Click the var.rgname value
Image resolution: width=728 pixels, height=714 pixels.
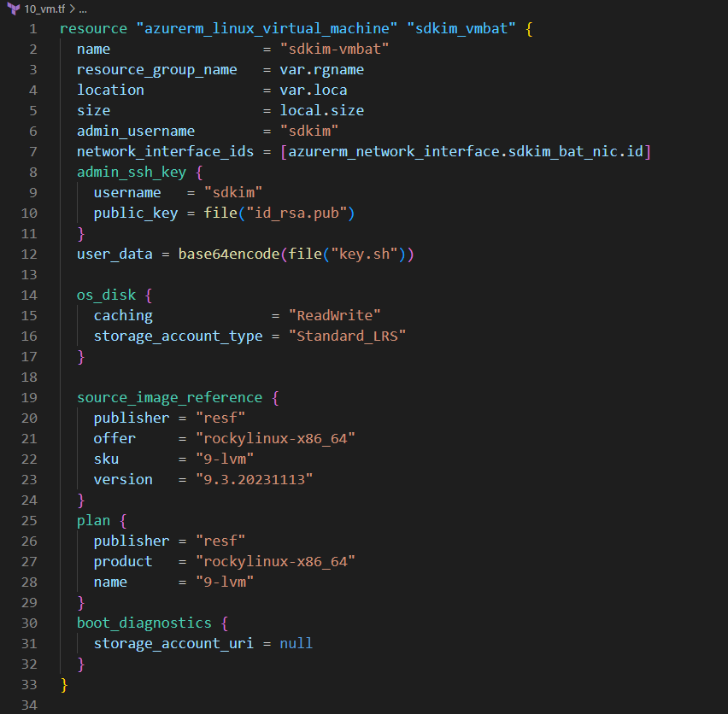pos(322,69)
